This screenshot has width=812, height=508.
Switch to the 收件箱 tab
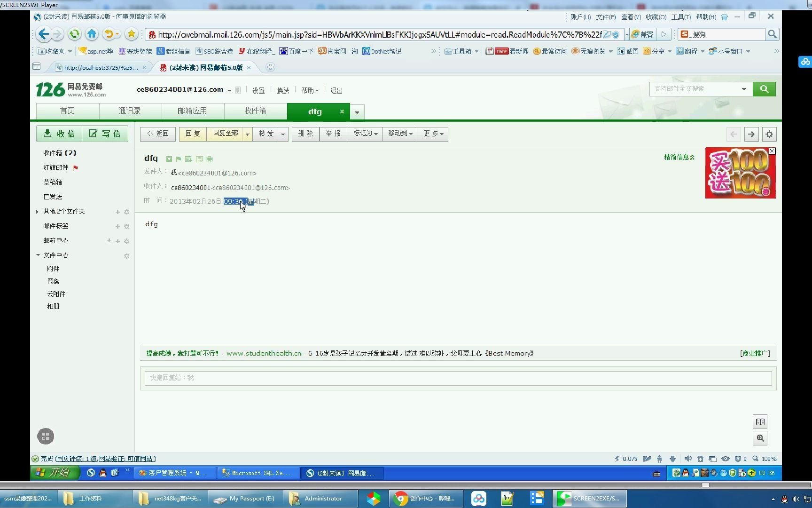pyautogui.click(x=255, y=111)
